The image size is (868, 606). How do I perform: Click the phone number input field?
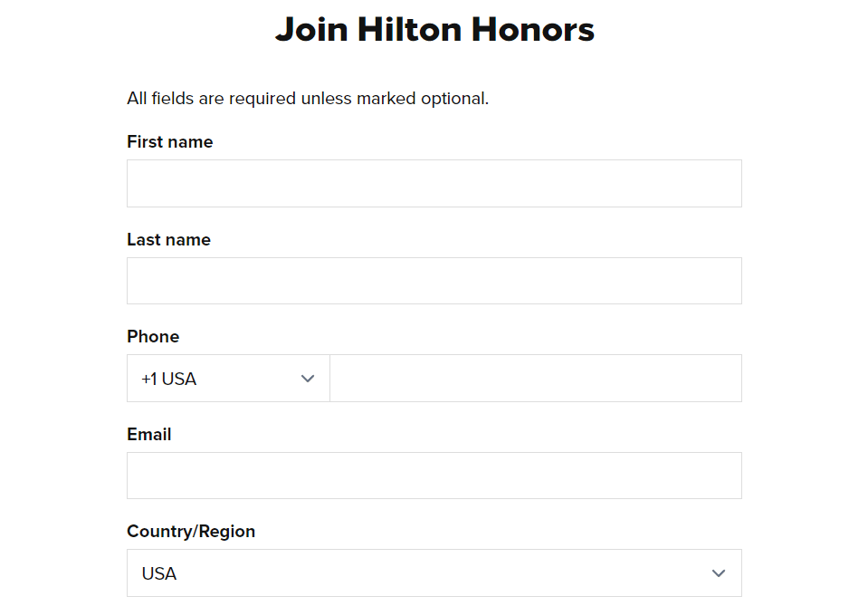[x=535, y=379]
